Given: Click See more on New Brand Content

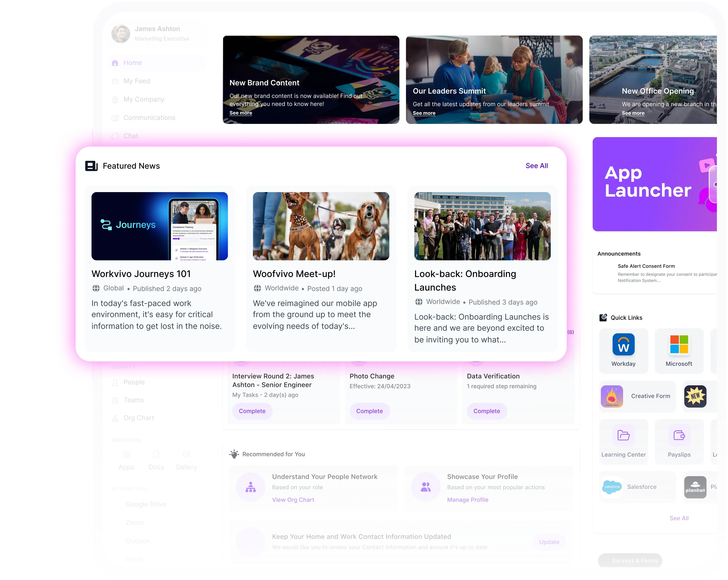Looking at the screenshot, I should pos(240,113).
